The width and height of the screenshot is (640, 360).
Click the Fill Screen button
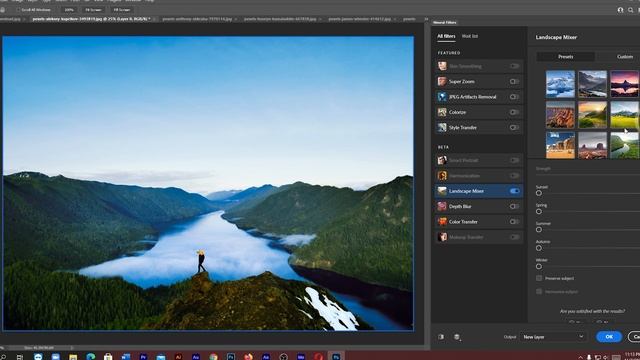coord(121,9)
